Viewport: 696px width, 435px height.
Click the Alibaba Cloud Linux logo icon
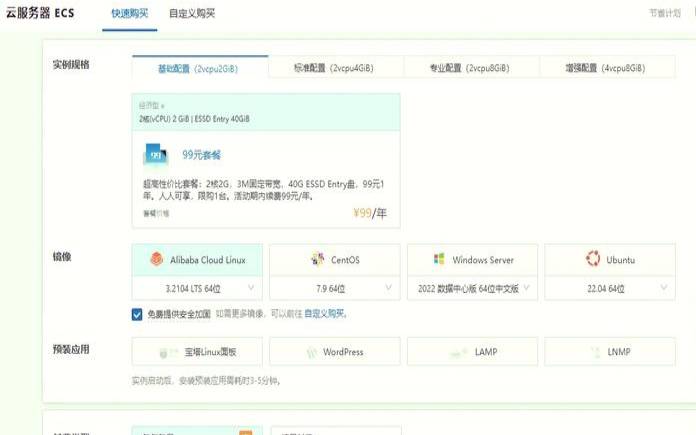coord(156,260)
